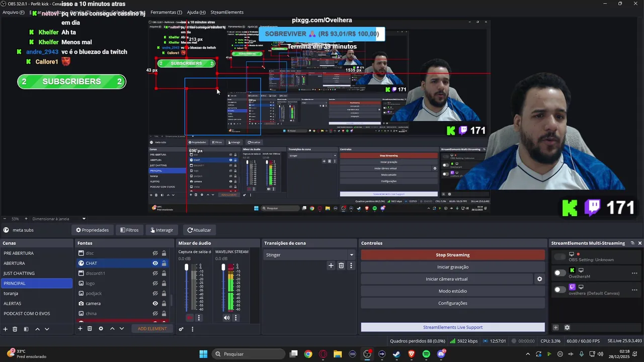Click Atualizar refresh button
The height and width of the screenshot is (362, 644).
point(199,230)
